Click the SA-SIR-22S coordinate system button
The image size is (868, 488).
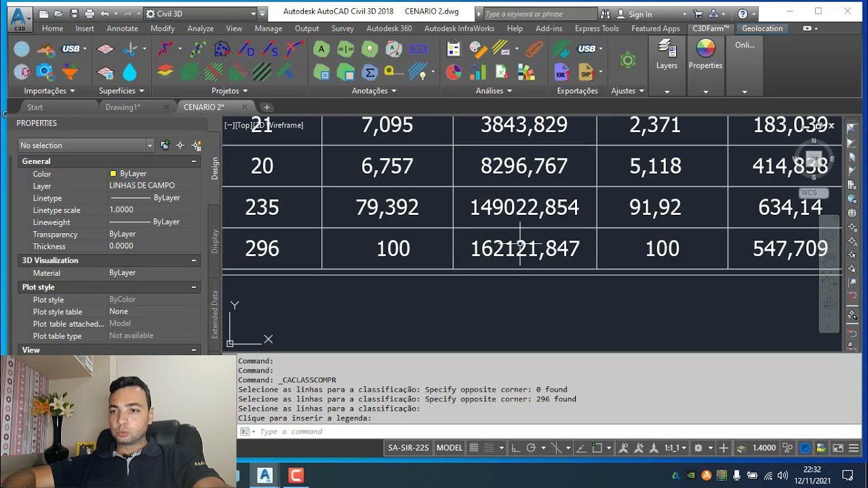[x=408, y=448]
